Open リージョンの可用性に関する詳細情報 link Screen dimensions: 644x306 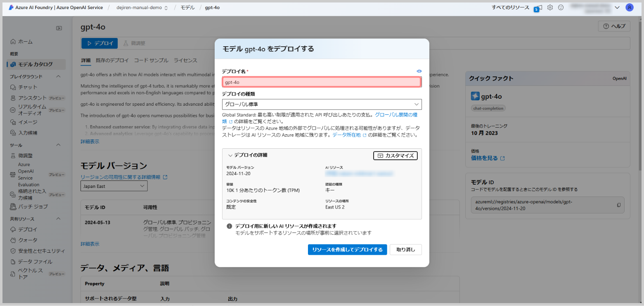(x=124, y=177)
